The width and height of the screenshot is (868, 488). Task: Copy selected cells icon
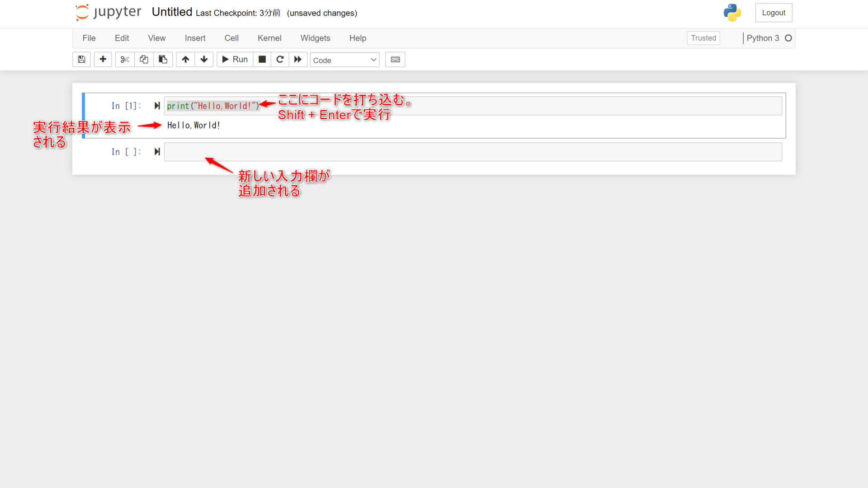coord(144,60)
